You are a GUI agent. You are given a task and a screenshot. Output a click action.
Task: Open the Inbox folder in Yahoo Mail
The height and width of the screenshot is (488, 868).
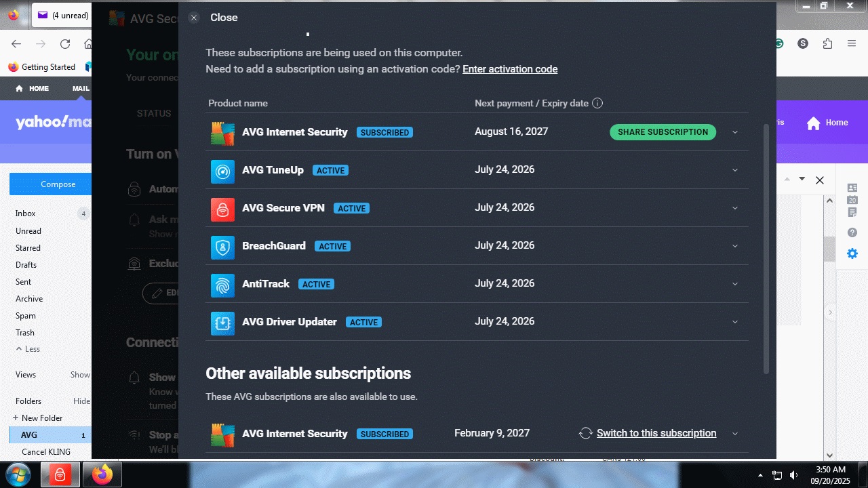pyautogui.click(x=26, y=213)
